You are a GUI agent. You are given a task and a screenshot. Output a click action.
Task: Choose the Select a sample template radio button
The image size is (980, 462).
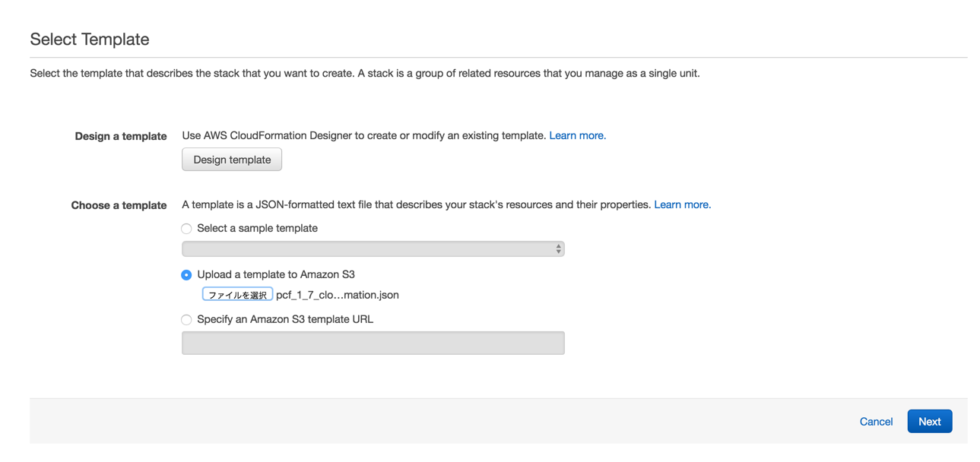186,229
